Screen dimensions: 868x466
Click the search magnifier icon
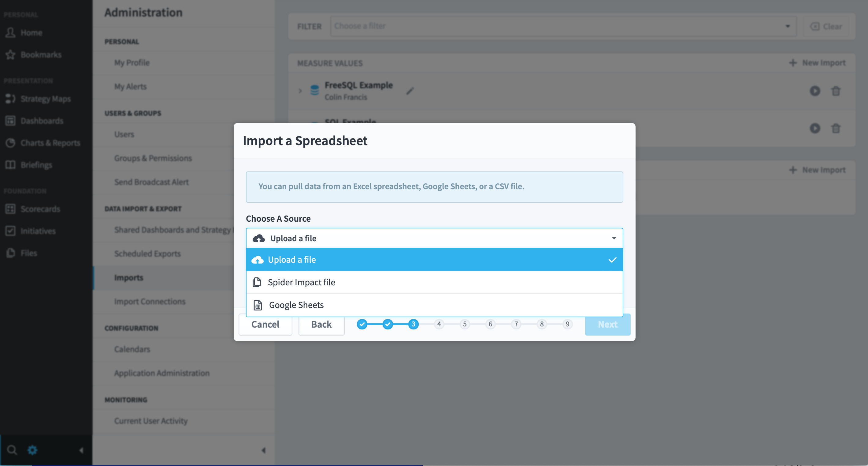click(12, 450)
